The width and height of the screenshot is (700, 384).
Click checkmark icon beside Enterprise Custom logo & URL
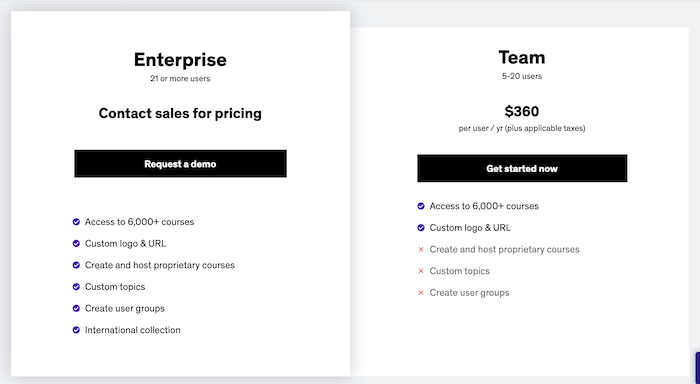coord(76,243)
